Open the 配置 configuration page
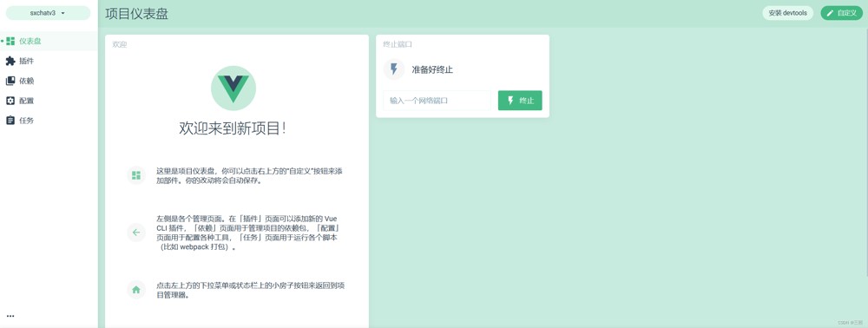Screen dimensions: 868x328 tap(49, 101)
